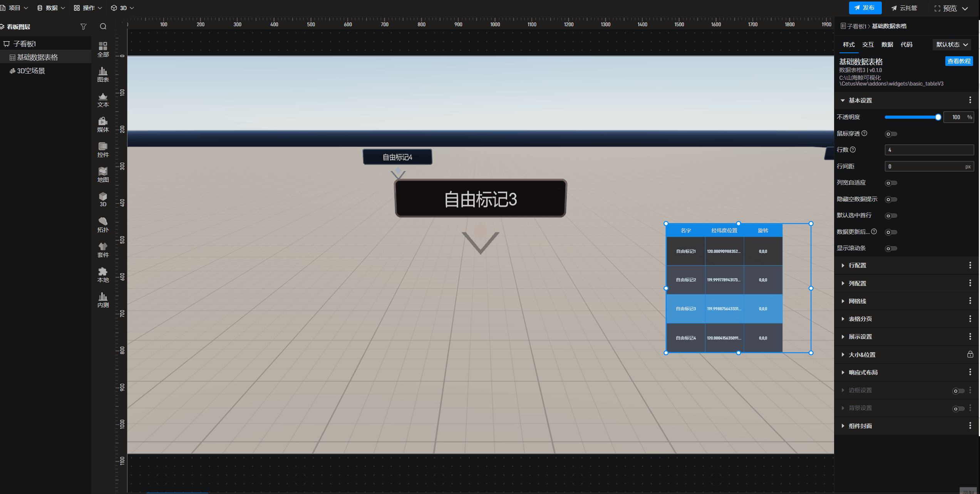Viewport: 980px width, 494px height.
Task: Toggle the 鼠标穿透 switch
Action: click(891, 134)
